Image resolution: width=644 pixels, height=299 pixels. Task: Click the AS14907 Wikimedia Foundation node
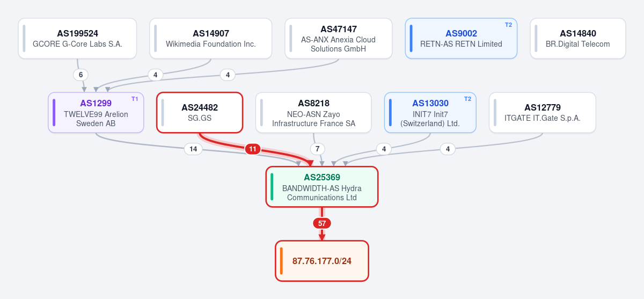pos(211,38)
